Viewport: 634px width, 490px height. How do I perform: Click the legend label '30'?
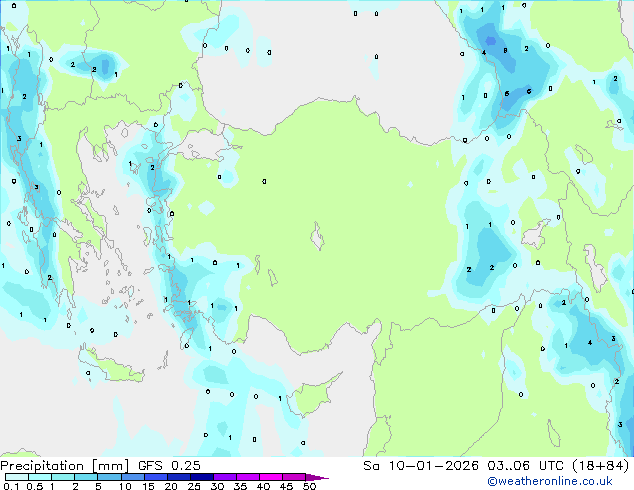[217, 486]
